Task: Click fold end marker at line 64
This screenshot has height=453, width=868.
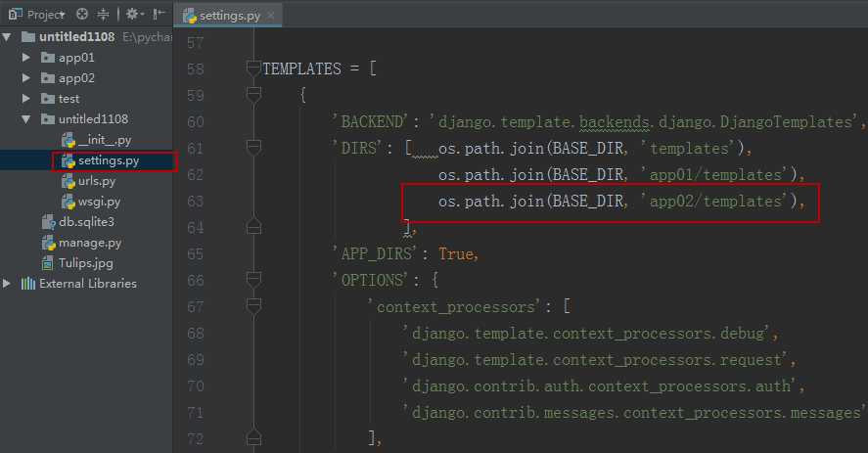Action: [253, 227]
